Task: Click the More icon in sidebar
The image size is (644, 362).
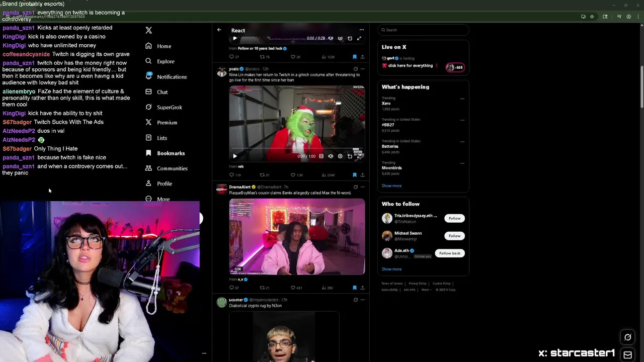Action: click(148, 199)
